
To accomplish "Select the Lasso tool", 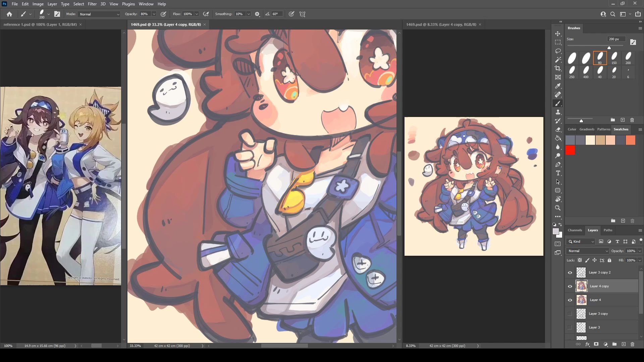I will coord(558,51).
